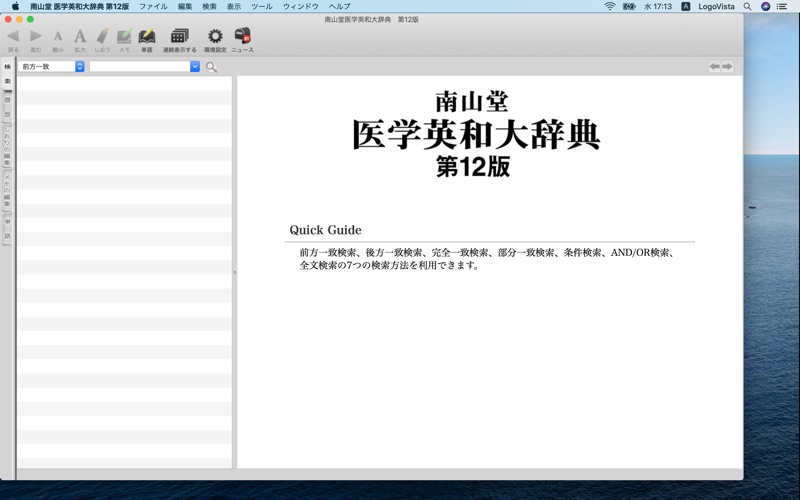Click the LogoVista menu bar item
800x500 pixels.
tap(716, 7)
